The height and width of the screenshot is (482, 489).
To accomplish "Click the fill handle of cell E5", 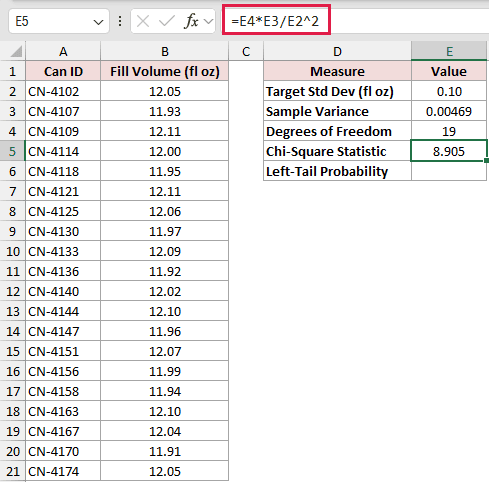I will [x=486, y=161].
